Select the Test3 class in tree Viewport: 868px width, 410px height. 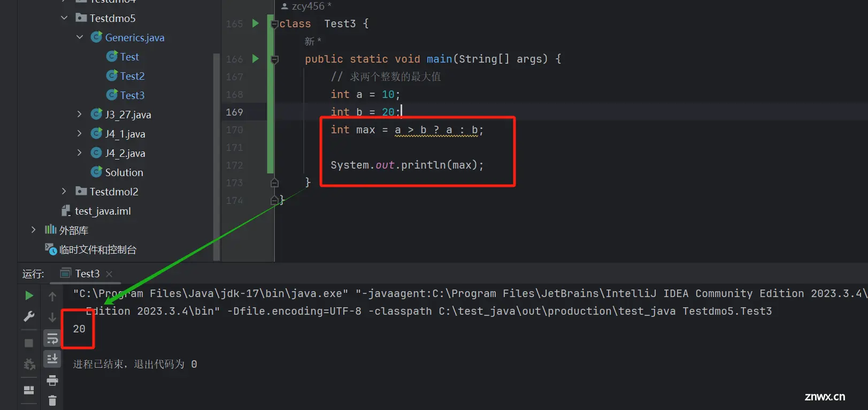tap(132, 95)
